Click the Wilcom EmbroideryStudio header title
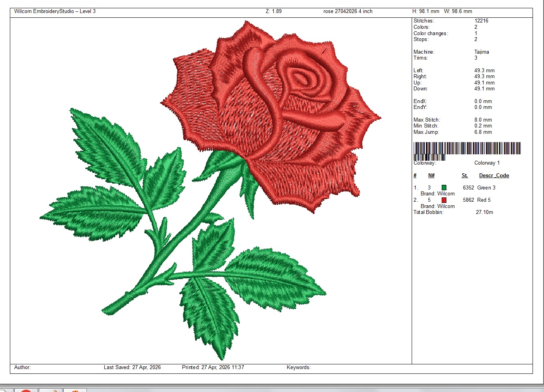Viewport: 544px width, 392px height. [55, 11]
